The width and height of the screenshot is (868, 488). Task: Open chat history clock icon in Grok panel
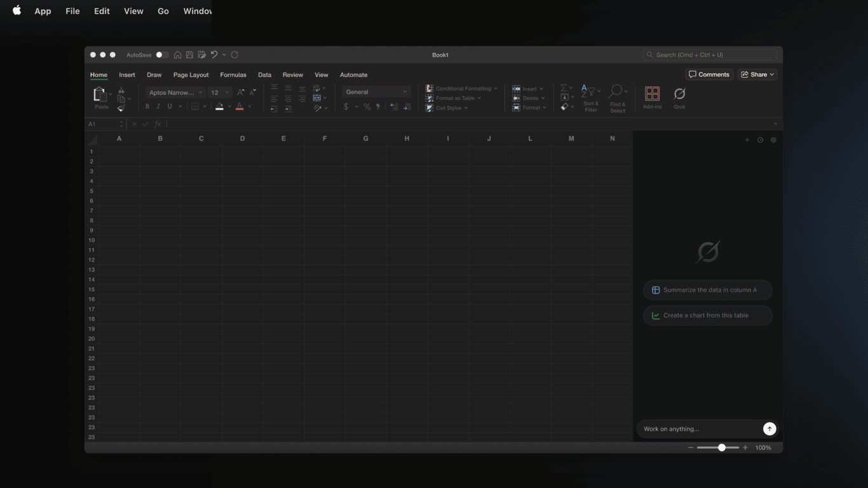tap(760, 140)
